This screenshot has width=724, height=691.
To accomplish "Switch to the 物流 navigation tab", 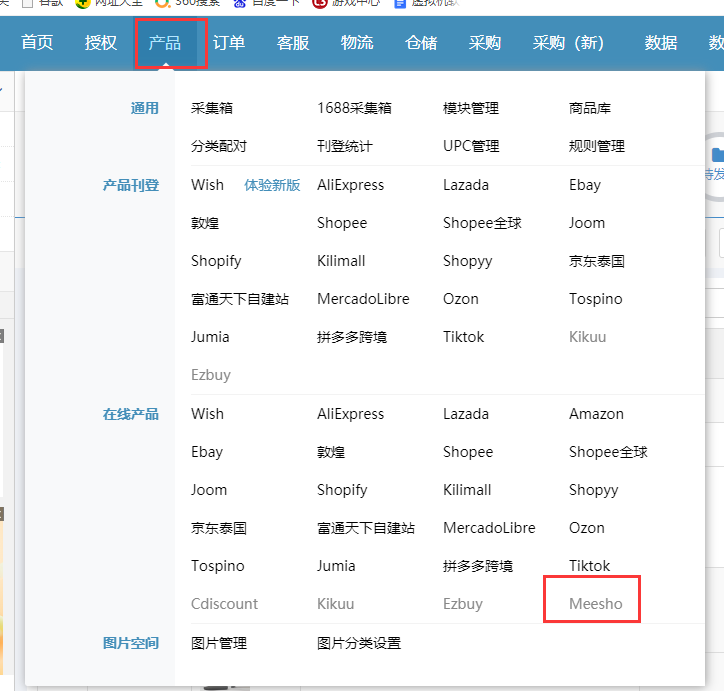I will [x=357, y=43].
